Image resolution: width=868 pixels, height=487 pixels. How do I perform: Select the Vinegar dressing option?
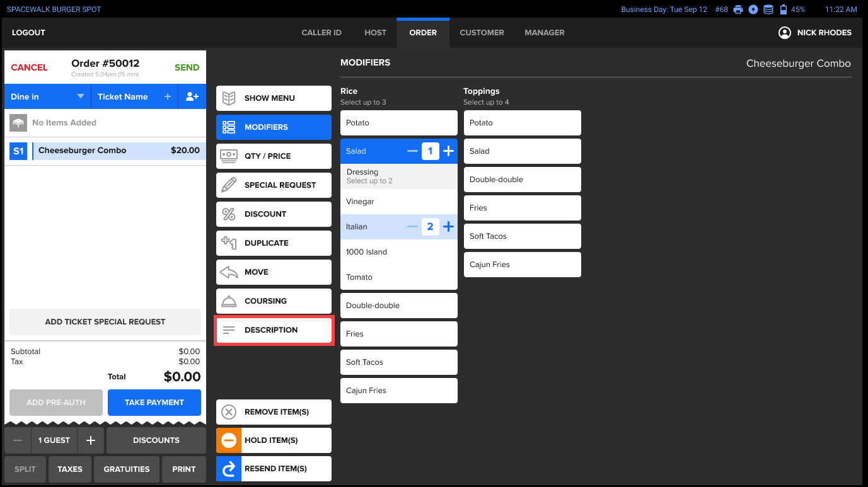coord(398,202)
